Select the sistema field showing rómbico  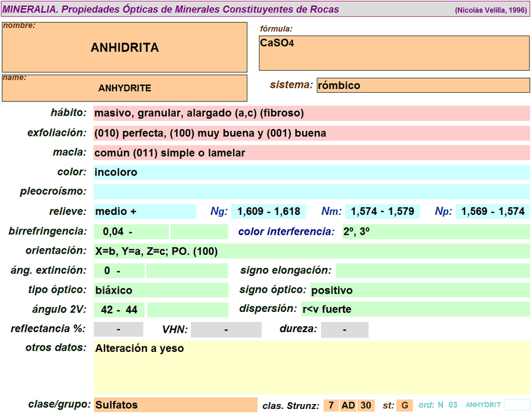coord(423,85)
